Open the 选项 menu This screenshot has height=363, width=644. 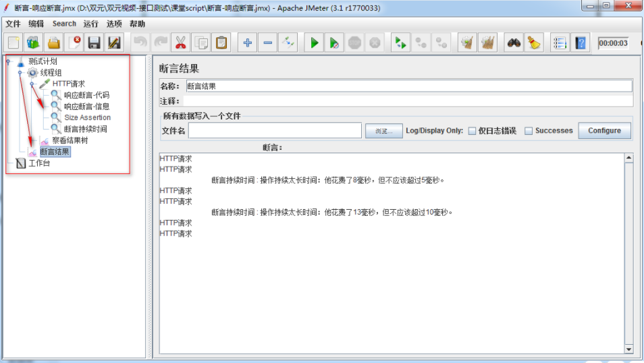pos(114,24)
